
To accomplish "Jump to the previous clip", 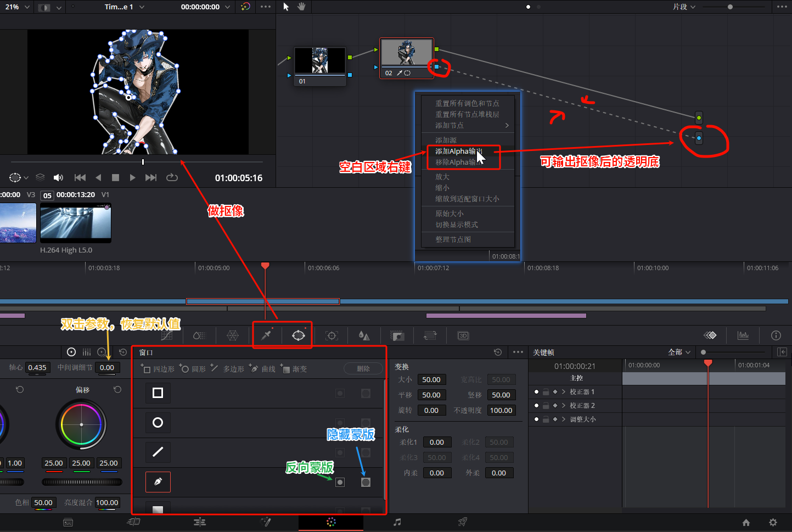I will click(x=80, y=177).
